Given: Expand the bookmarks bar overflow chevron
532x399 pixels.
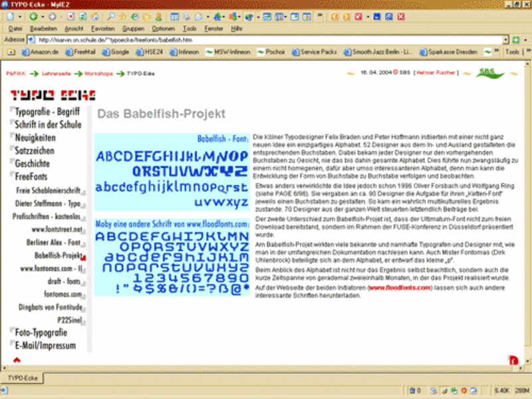Looking at the screenshot, I should [496, 51].
